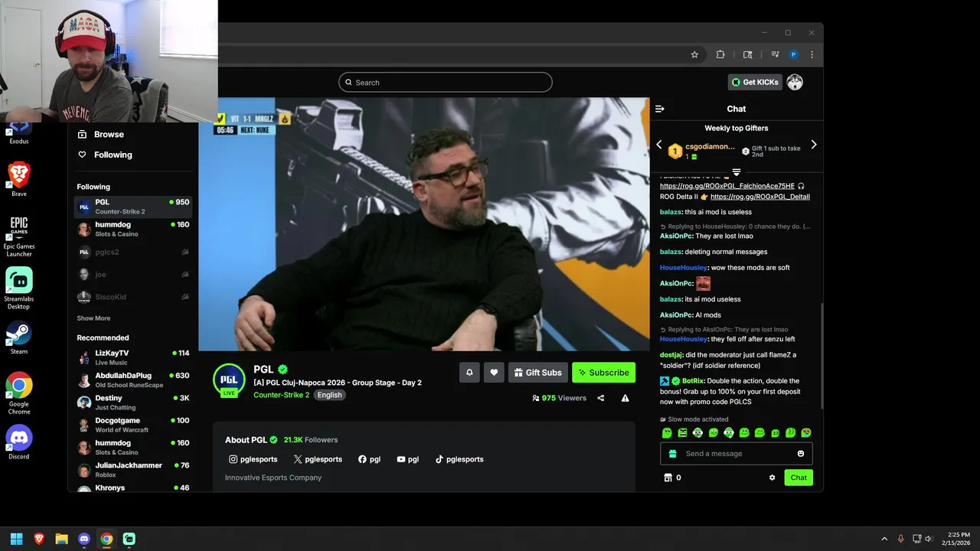This screenshot has width=980, height=551.
Task: Show next weekly top gifter
Action: pos(814,145)
